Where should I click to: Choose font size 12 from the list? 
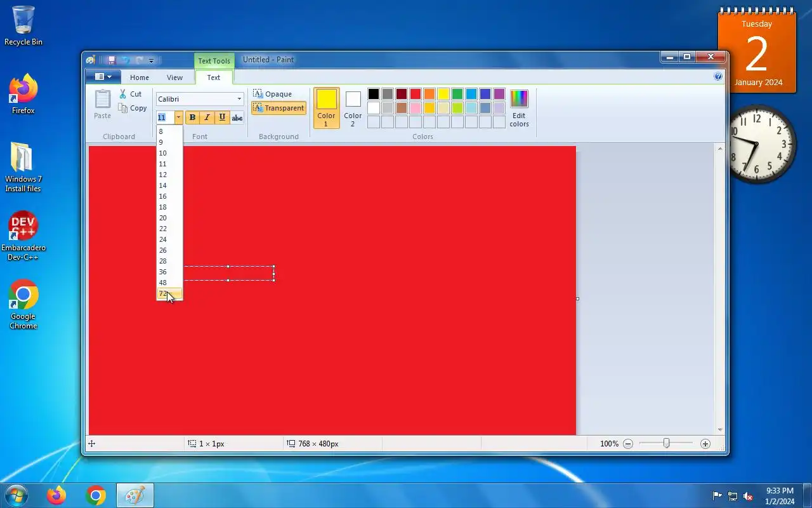click(169, 175)
